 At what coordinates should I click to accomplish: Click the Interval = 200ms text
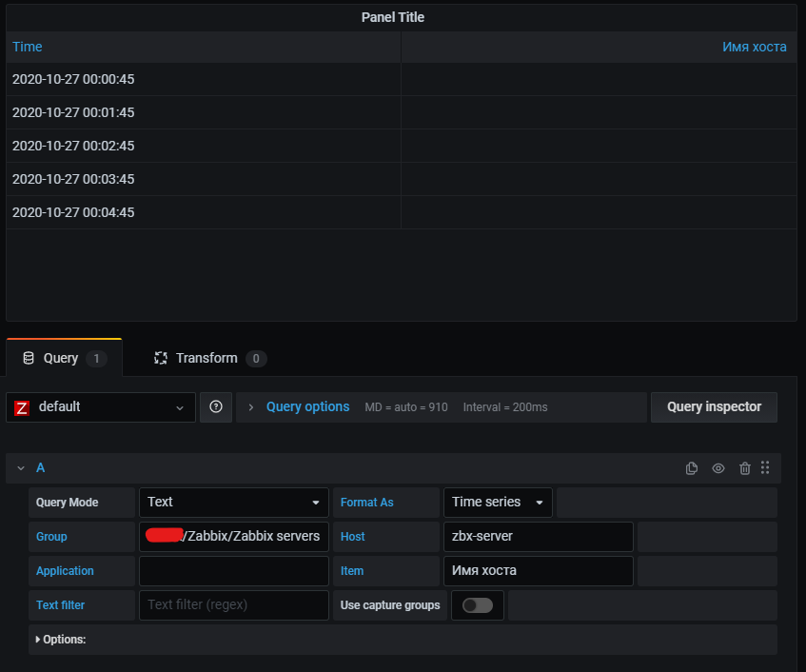point(505,407)
